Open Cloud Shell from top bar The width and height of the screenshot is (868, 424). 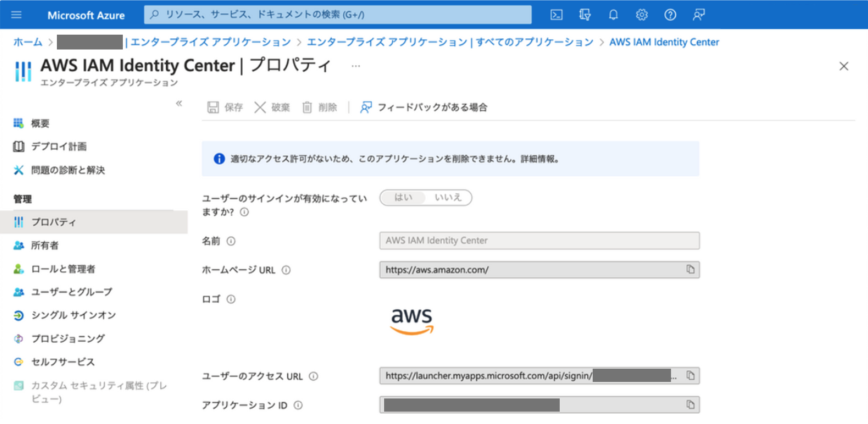(x=556, y=15)
